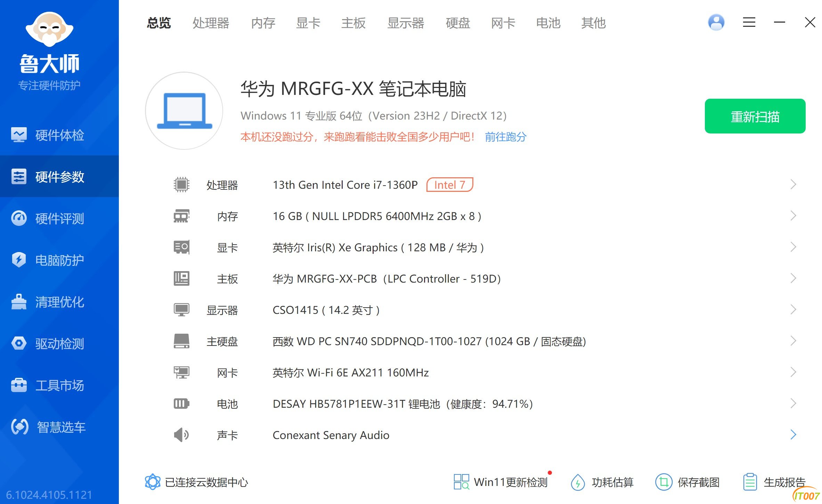Click 'Conexant Senary Audio' text
This screenshot has height=504, width=822.
point(331,435)
